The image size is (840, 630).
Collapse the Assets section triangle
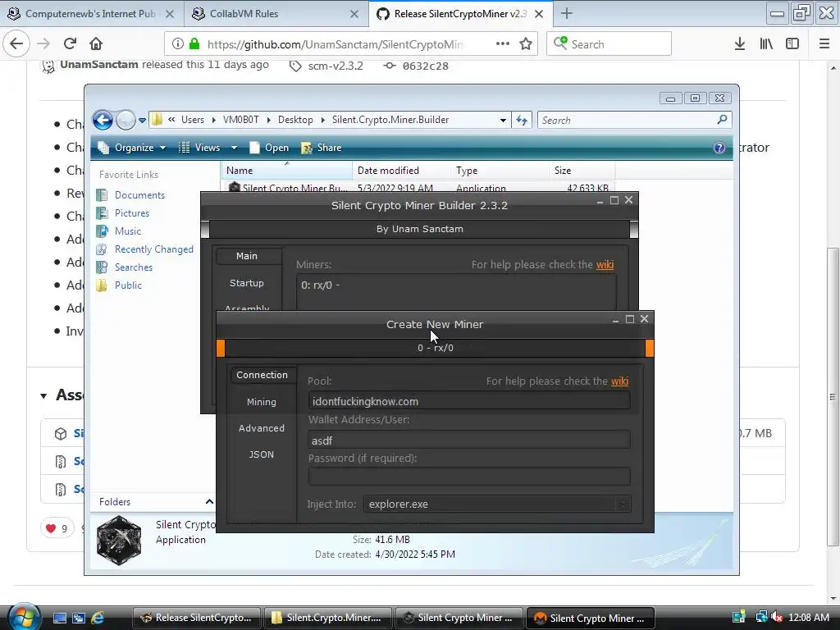click(x=43, y=396)
